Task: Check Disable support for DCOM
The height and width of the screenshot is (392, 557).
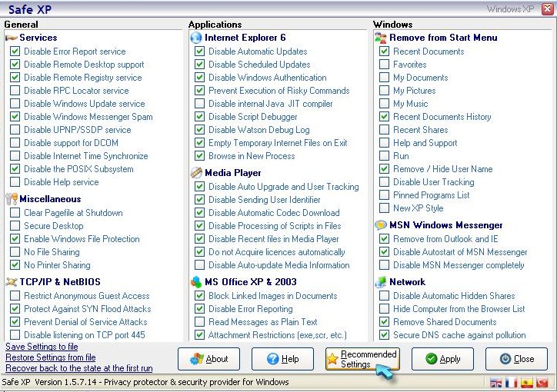Action: (15, 143)
